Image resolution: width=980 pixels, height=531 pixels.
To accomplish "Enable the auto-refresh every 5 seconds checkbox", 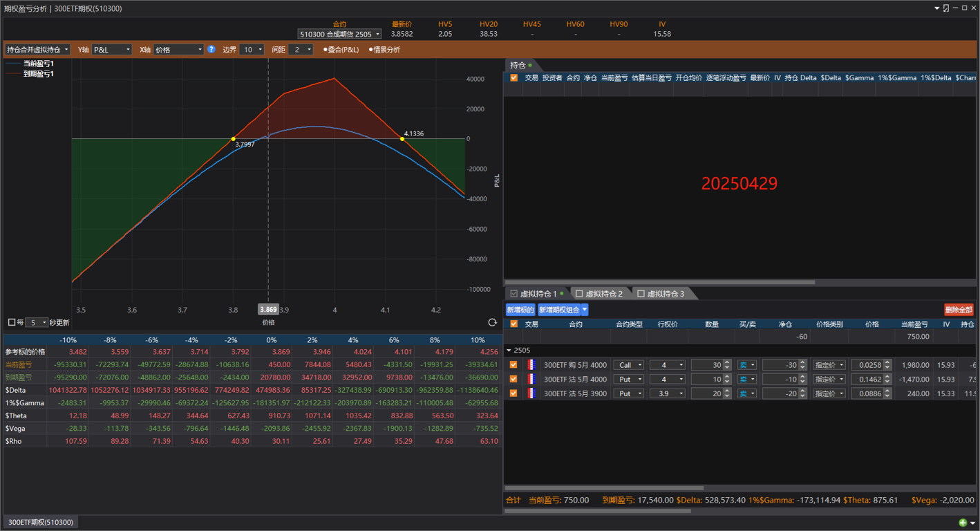I will coord(11,322).
